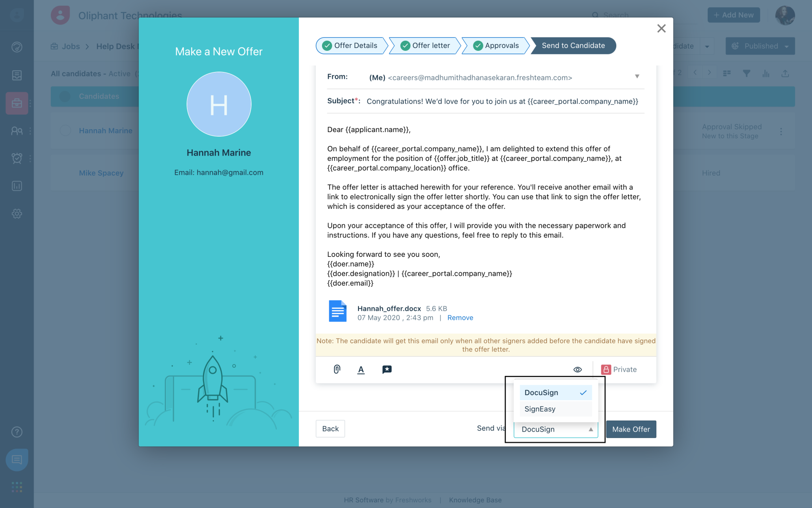Open the candidate action split dropdown arrow
Screen dimensions: 812x508
[x=707, y=46]
